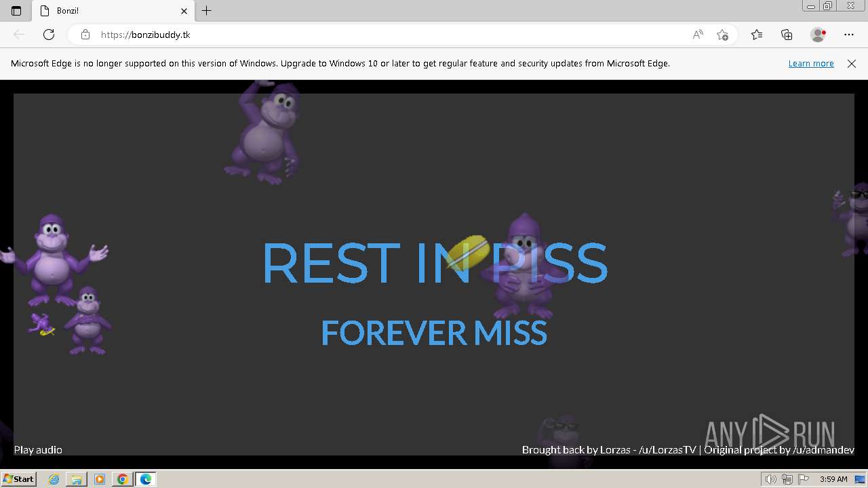Select the Bonzi! browser tab

coord(113,11)
